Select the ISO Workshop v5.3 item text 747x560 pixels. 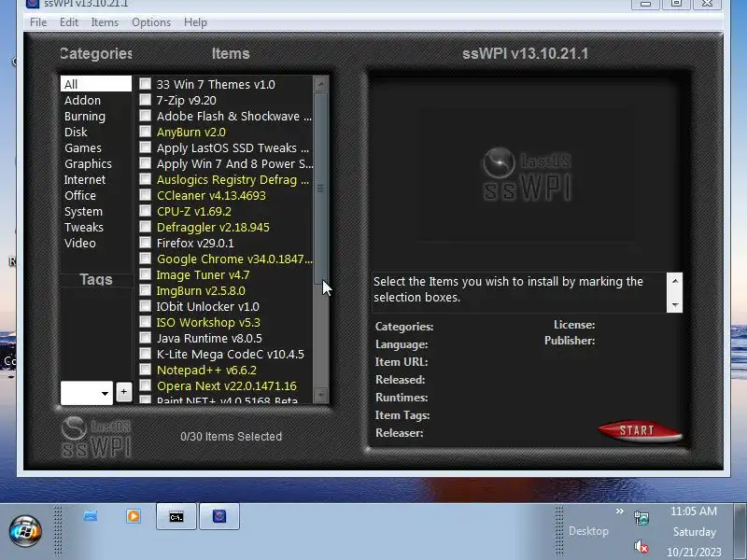(208, 322)
